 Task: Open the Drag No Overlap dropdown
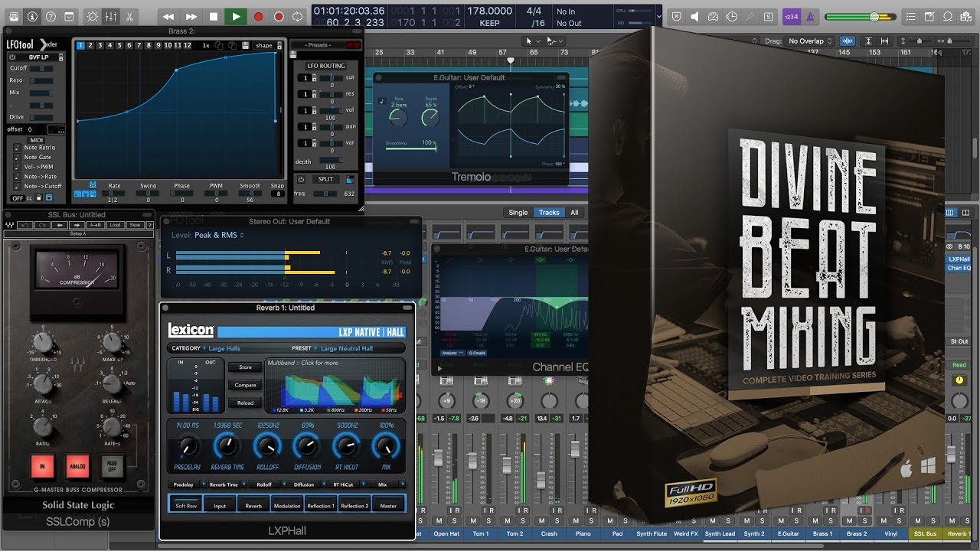[811, 41]
